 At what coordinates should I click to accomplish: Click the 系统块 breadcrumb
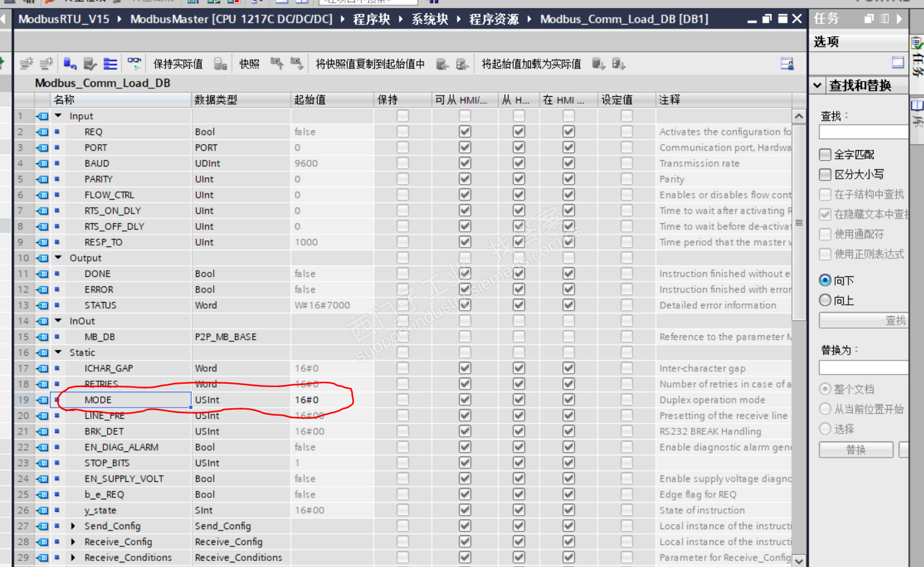click(x=429, y=19)
